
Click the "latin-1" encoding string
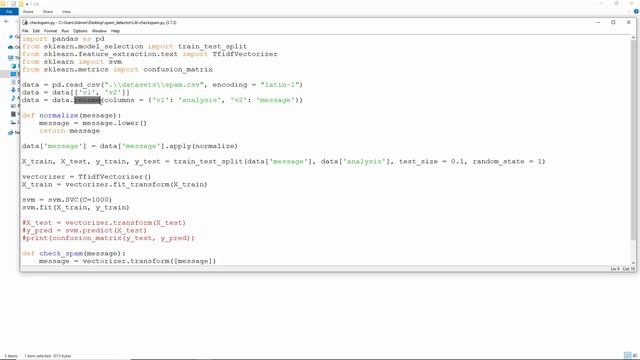(279, 85)
